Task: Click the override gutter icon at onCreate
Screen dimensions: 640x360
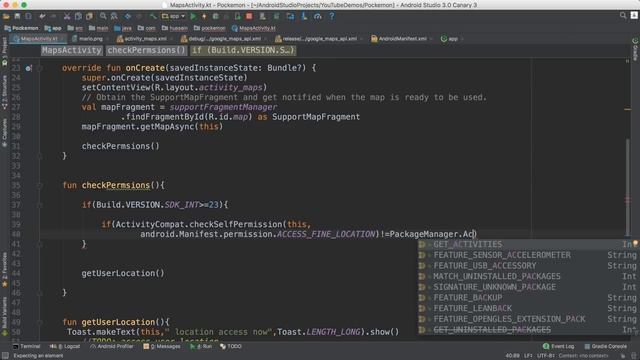Action: [x=28, y=68]
